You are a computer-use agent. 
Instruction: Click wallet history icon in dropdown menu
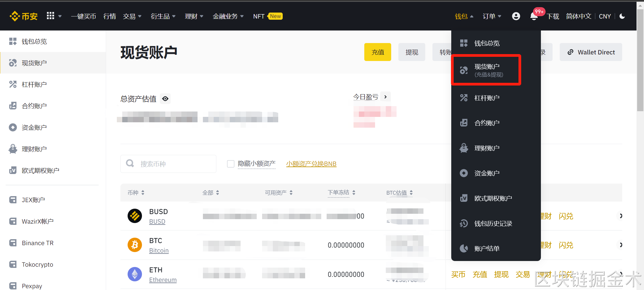click(464, 223)
